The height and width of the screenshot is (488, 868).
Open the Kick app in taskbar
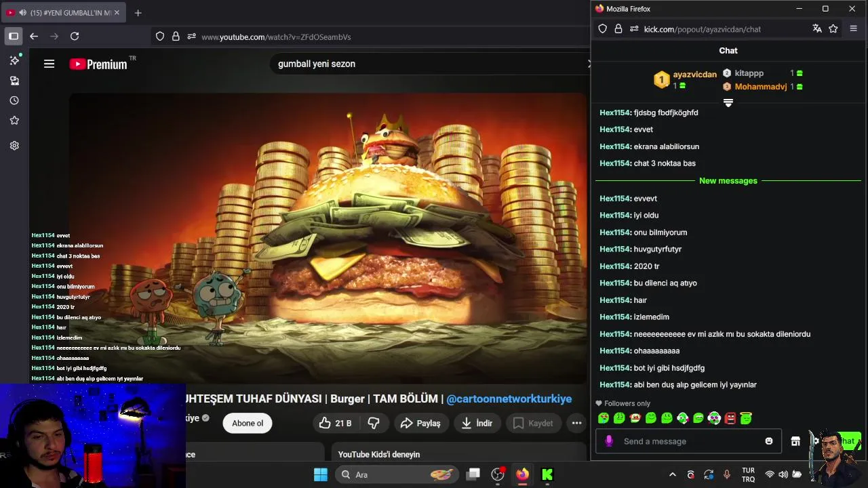[x=547, y=474]
